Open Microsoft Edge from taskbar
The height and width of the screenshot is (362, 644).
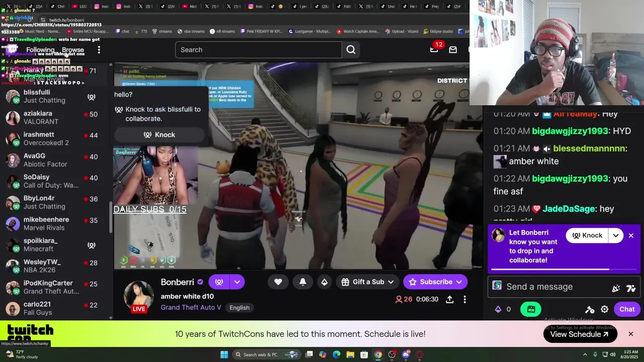(x=337, y=354)
